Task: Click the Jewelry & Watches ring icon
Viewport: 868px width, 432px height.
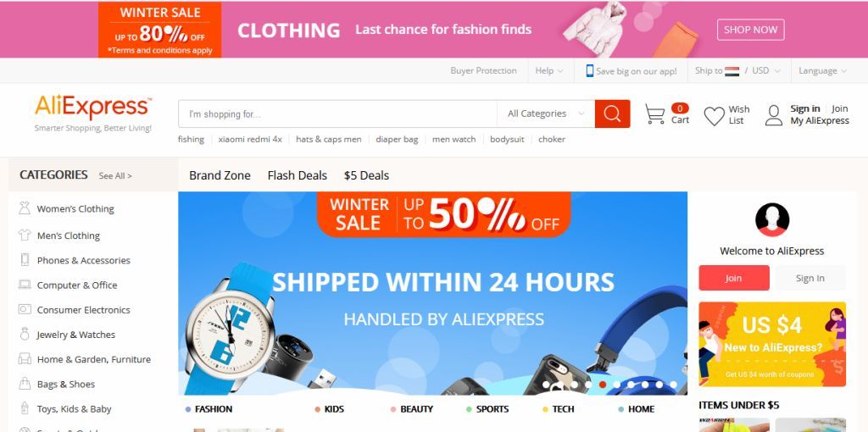Action: point(25,334)
